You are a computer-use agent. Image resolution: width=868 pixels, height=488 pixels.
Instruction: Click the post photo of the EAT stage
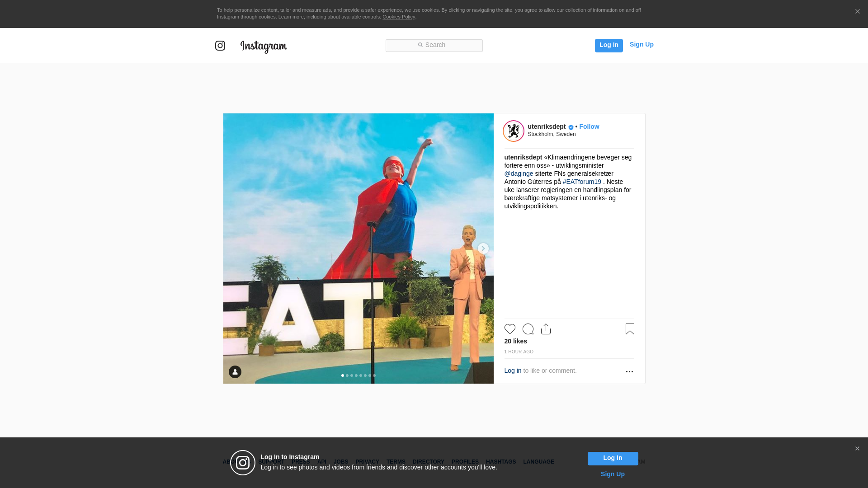(x=358, y=249)
